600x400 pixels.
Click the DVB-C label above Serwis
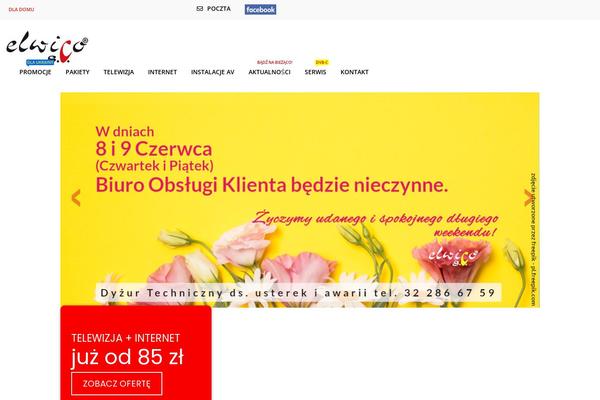(321, 62)
